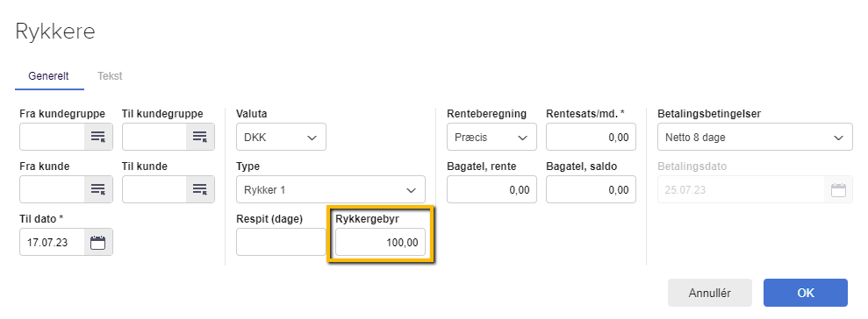Open the Type Rykker 1 dropdown
868x319 pixels.
click(331, 189)
